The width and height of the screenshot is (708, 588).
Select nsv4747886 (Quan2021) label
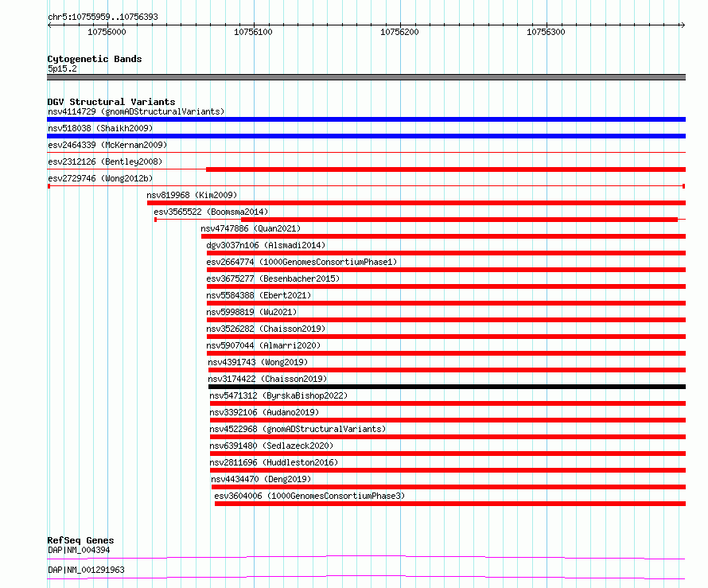pos(251,228)
